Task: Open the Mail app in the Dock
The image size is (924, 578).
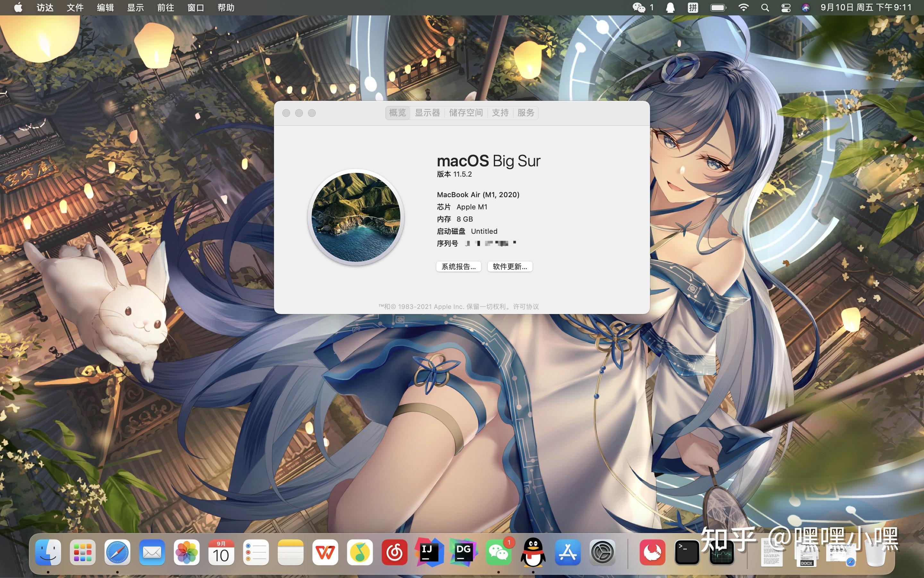Action: point(152,552)
